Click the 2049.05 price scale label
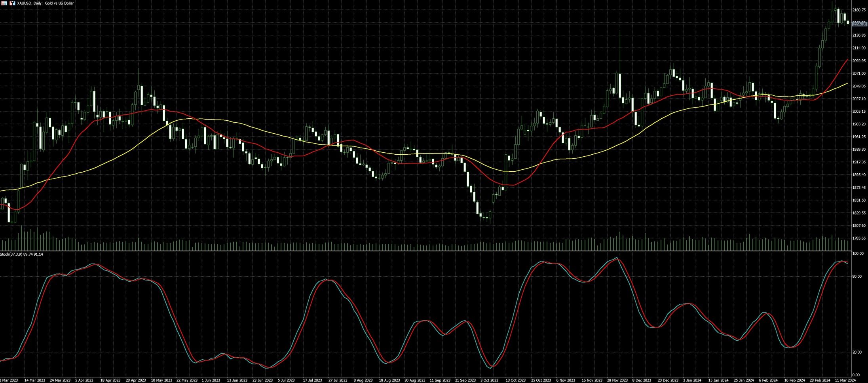 pyautogui.click(x=859, y=86)
